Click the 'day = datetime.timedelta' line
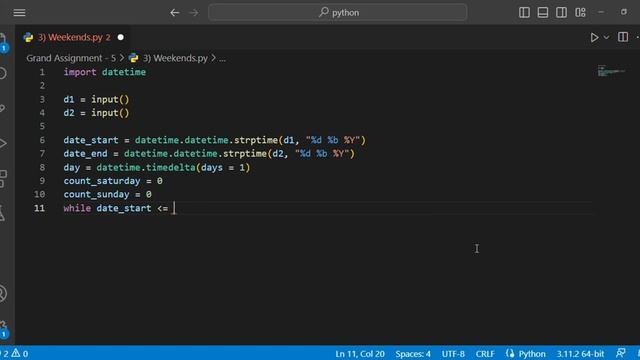This screenshot has height=360, width=640. 157,167
